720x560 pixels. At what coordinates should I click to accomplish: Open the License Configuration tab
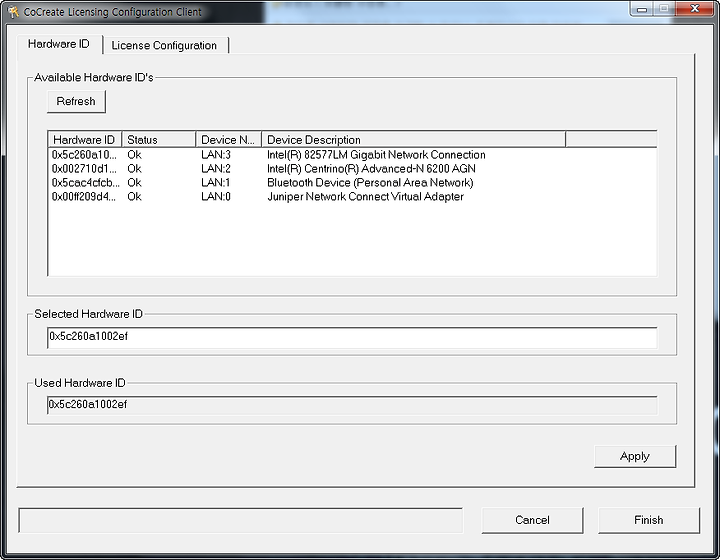(x=164, y=45)
